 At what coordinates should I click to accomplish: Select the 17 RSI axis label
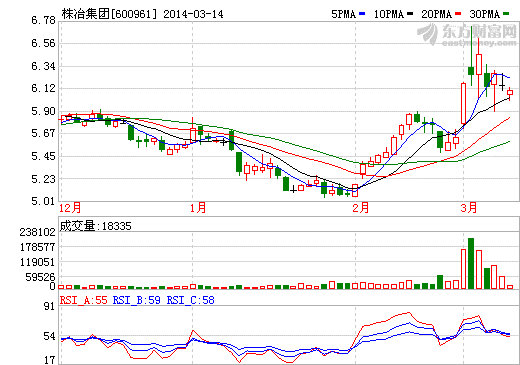[49, 360]
